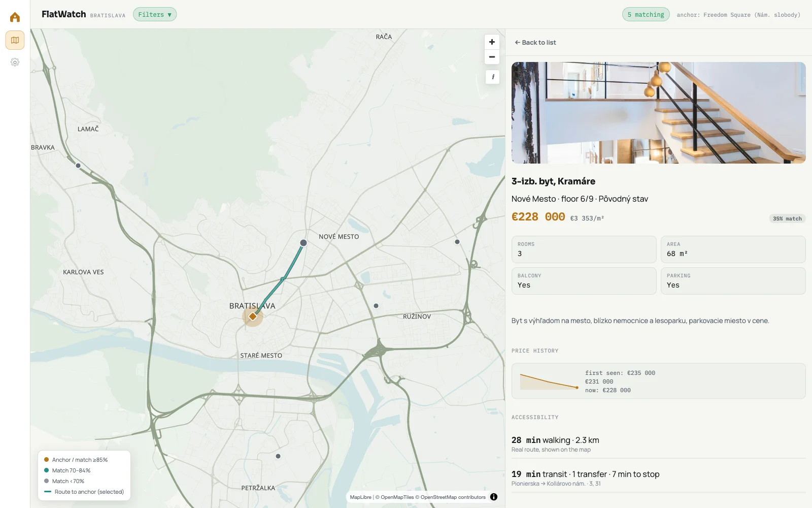812x508 pixels.
Task: Click legend entry Match <70%
Action: click(x=64, y=481)
